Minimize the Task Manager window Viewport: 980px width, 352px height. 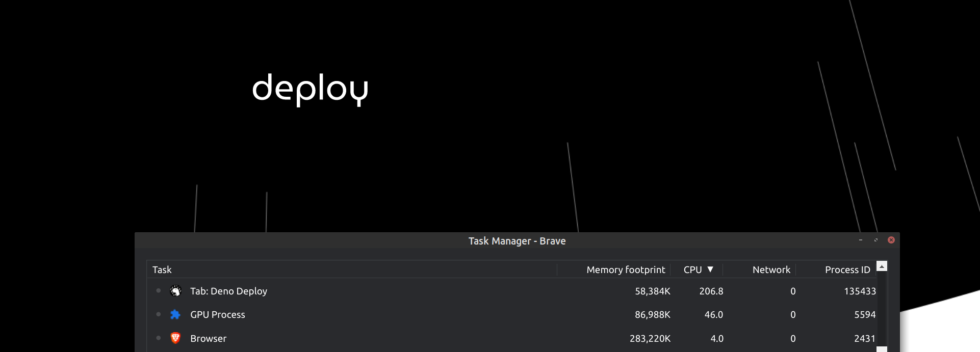click(861, 240)
